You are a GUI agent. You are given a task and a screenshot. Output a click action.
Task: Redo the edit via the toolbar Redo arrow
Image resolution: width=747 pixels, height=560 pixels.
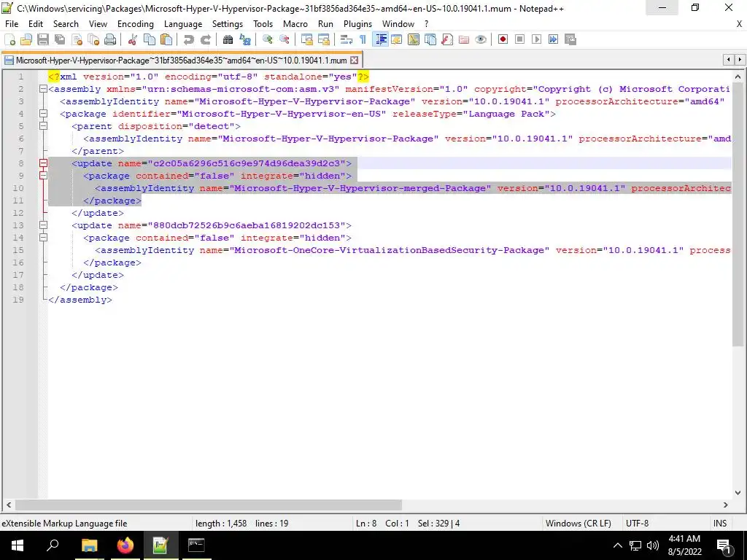(205, 39)
